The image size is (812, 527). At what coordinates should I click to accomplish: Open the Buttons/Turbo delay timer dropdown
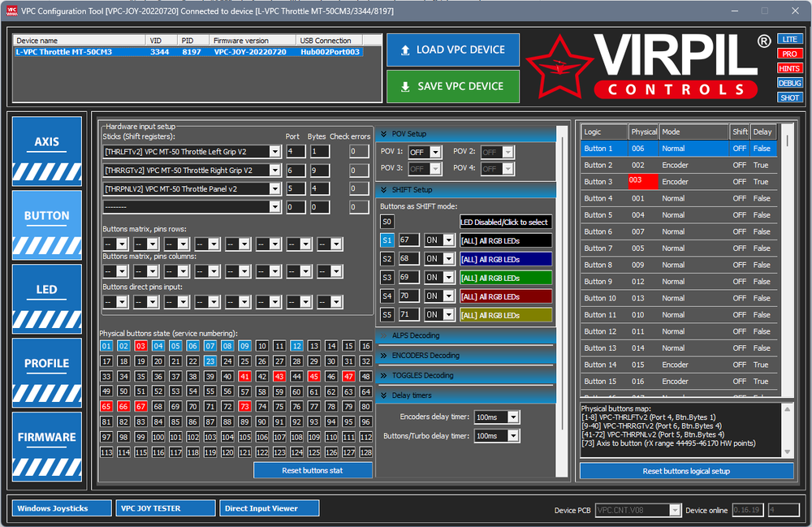point(512,436)
